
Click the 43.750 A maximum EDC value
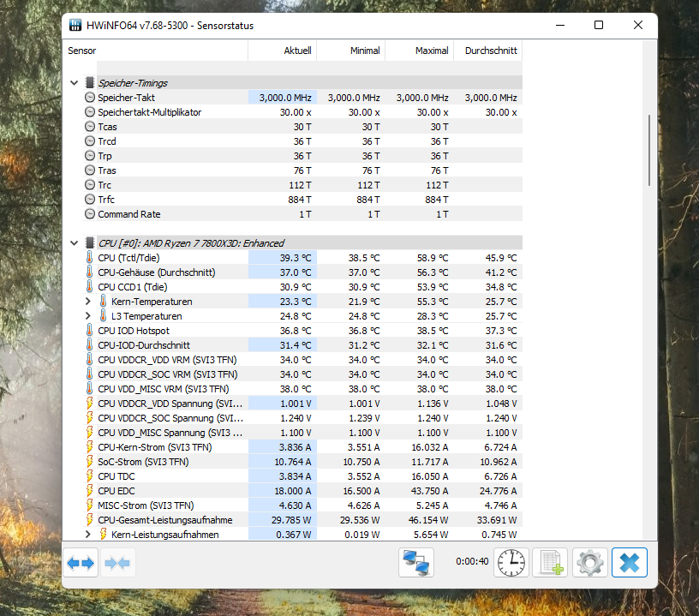pos(428,491)
